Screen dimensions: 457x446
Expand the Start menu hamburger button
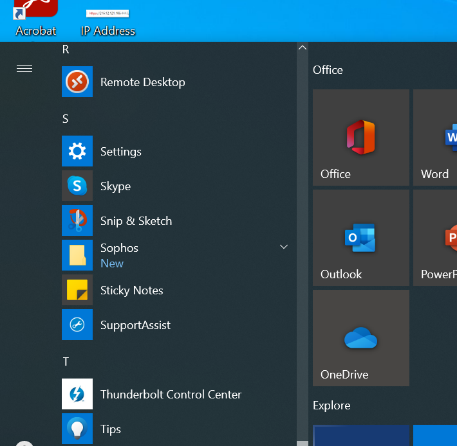click(x=25, y=69)
